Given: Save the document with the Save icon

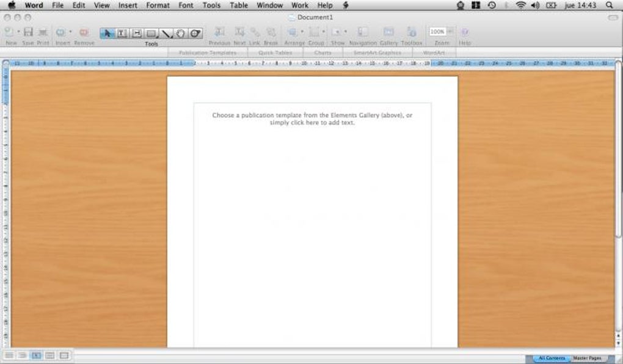Looking at the screenshot, I should pyautogui.click(x=28, y=32).
